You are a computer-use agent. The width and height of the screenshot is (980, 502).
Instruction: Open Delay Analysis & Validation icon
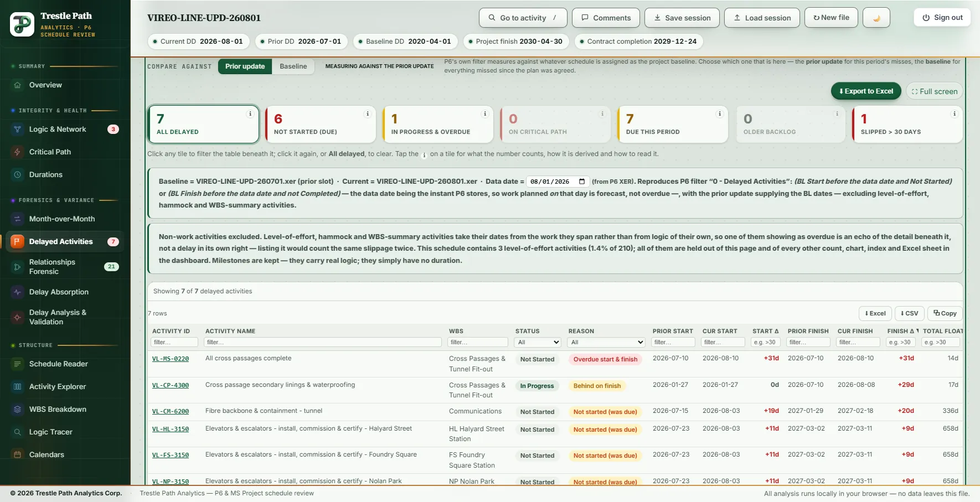pos(17,317)
